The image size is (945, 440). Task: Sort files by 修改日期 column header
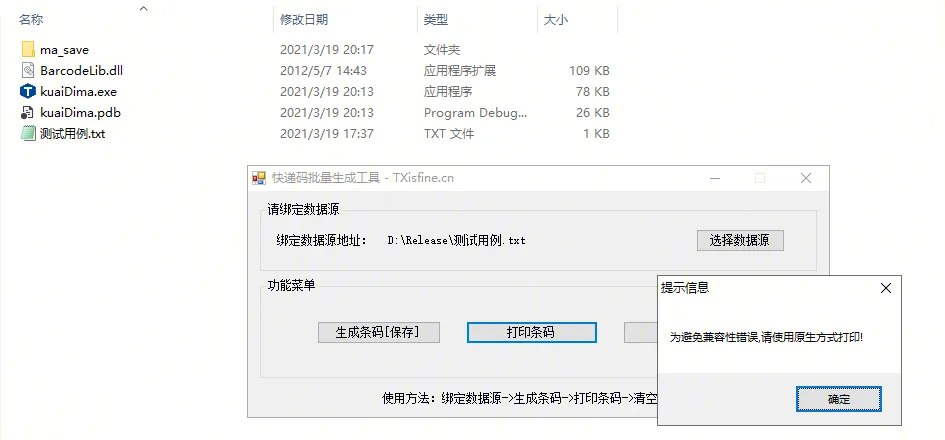click(x=304, y=20)
